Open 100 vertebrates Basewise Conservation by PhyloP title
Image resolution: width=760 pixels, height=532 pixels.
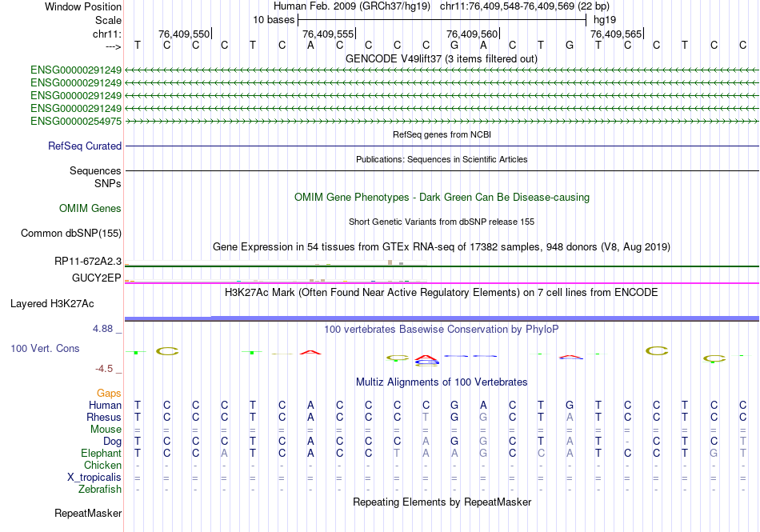point(441,330)
